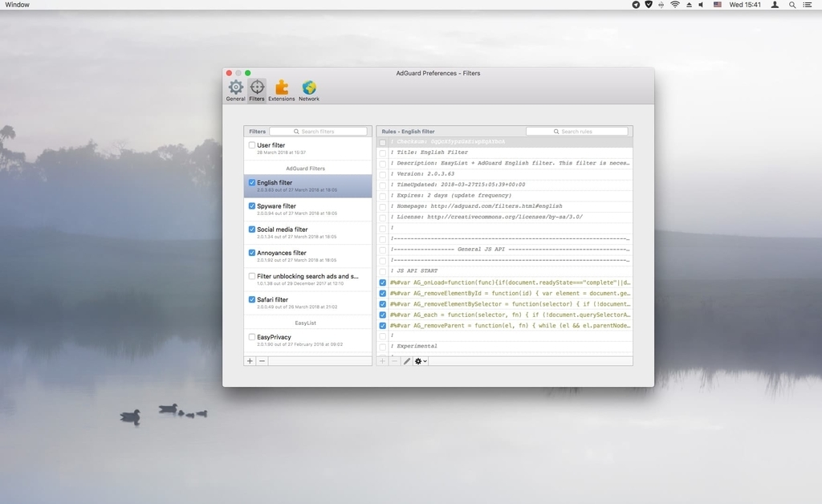Select the '! Title: English Filter' rule
This screenshot has height=504, width=822.
coord(504,152)
